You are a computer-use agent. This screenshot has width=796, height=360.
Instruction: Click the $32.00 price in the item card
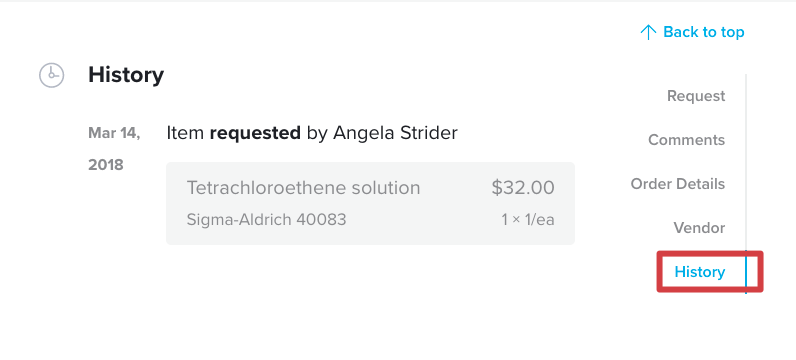pyautogui.click(x=523, y=188)
